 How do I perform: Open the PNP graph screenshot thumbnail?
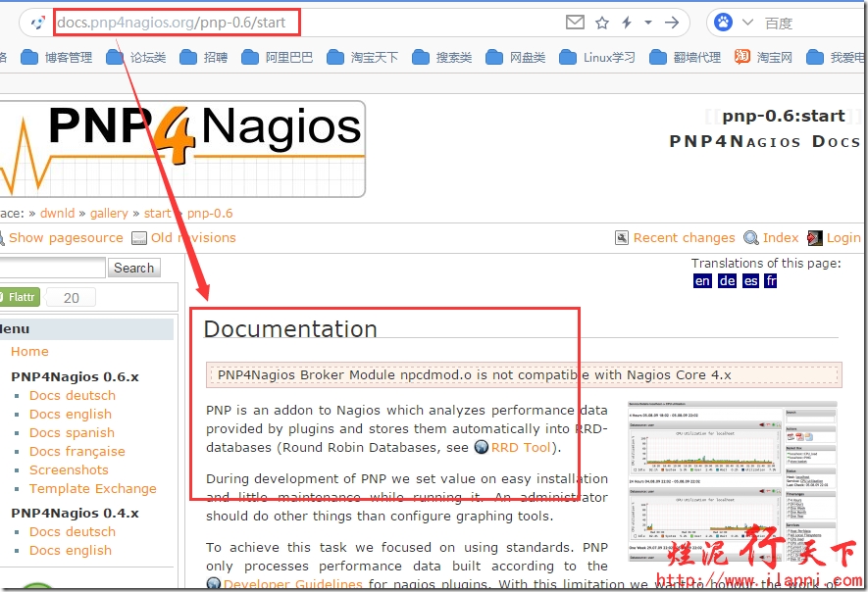[733, 481]
